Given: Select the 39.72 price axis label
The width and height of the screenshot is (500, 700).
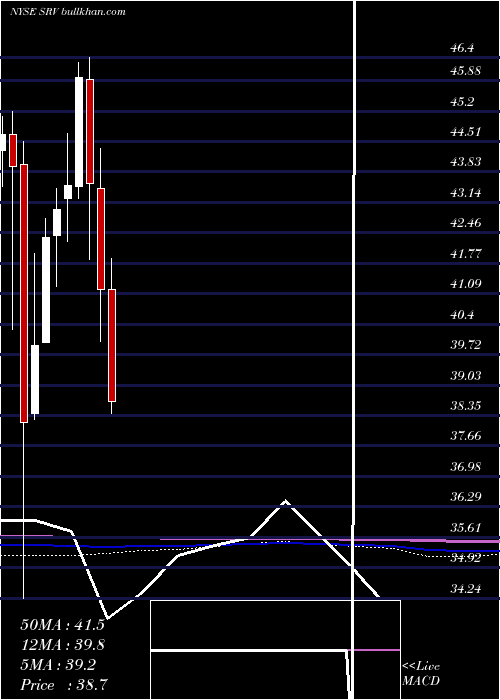Looking at the screenshot, I should coord(466,345).
